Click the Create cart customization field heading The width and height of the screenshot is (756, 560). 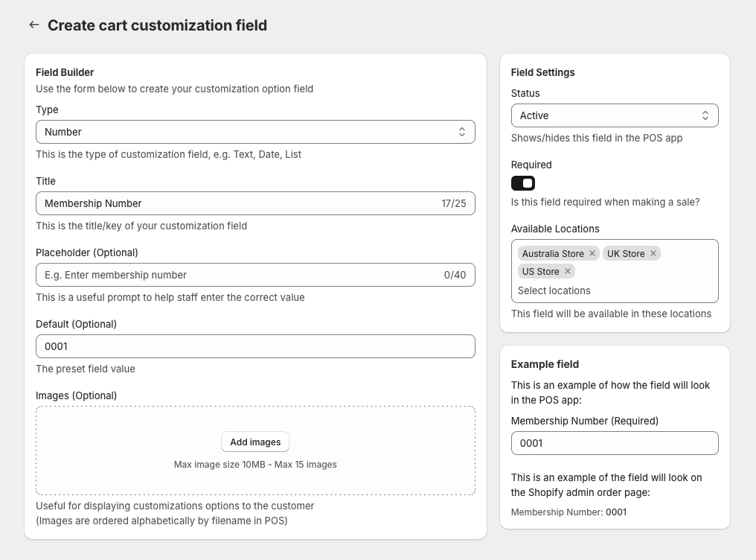click(x=157, y=25)
